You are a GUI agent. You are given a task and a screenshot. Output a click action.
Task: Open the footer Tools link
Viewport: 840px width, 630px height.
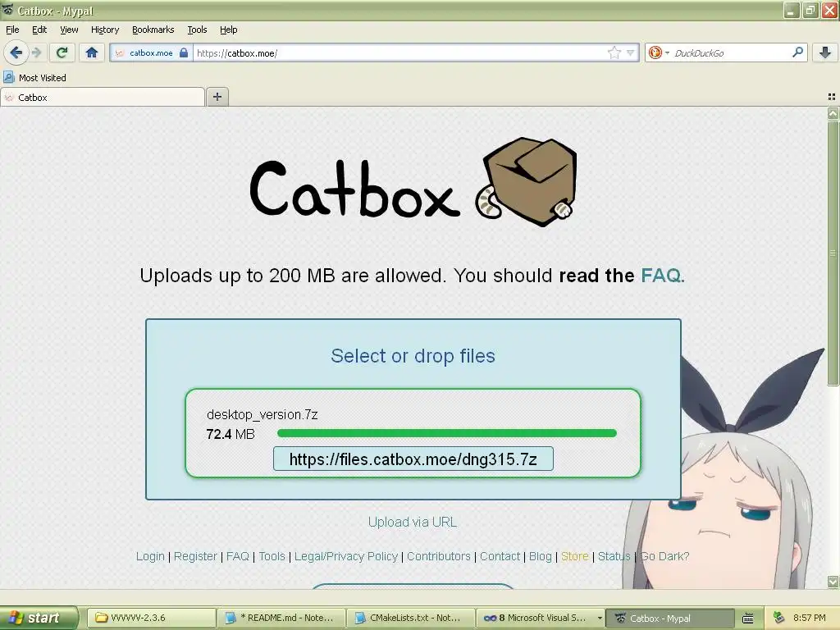click(x=272, y=556)
